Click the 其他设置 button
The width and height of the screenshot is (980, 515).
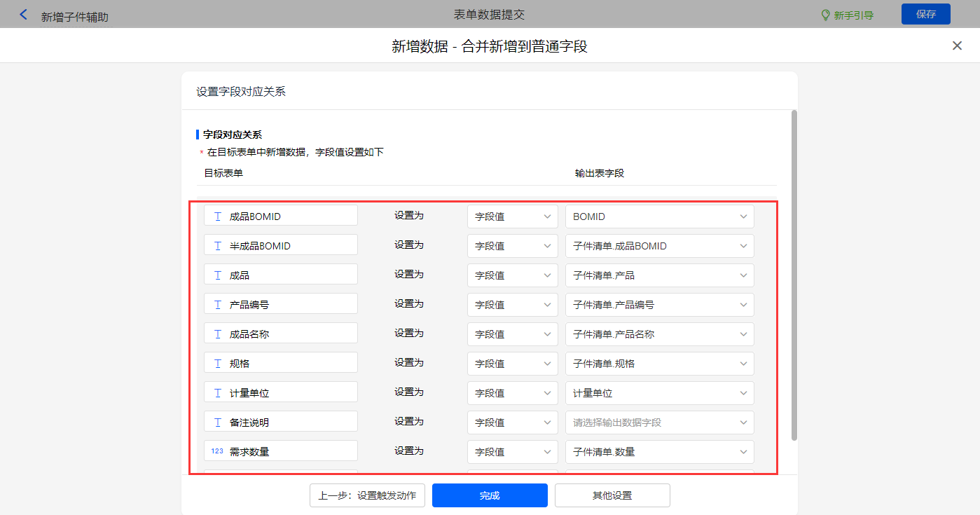click(612, 495)
